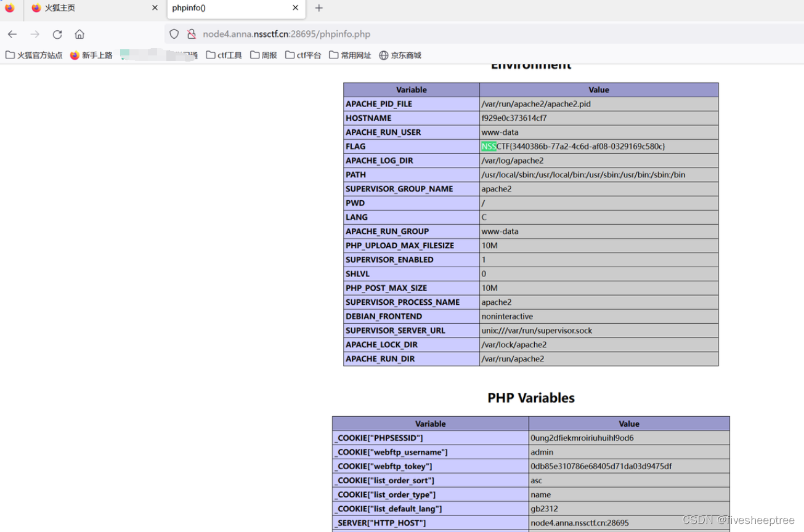Click inside the address bar
Screen dimensions: 804x532
(x=370, y=34)
